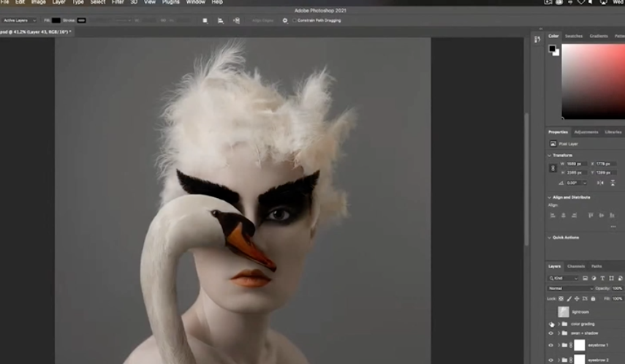Select the lightroom layer thumbnail
The image size is (625, 364).
coord(564,311)
